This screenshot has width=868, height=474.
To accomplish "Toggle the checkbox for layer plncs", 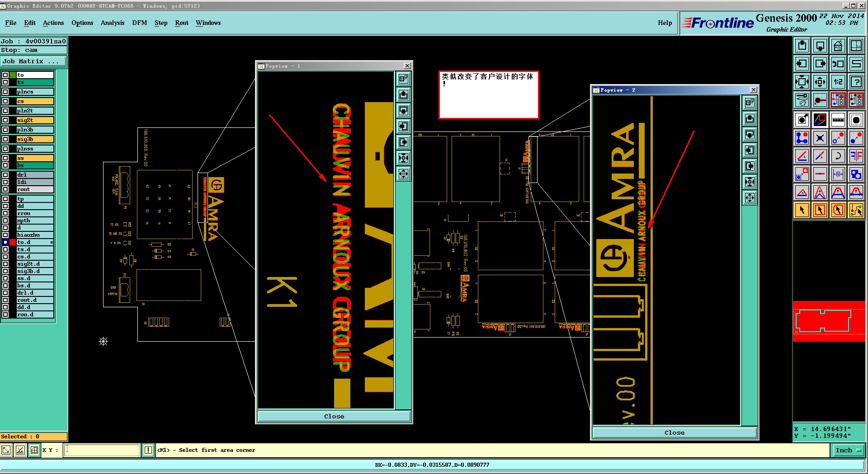I will tap(5, 92).
